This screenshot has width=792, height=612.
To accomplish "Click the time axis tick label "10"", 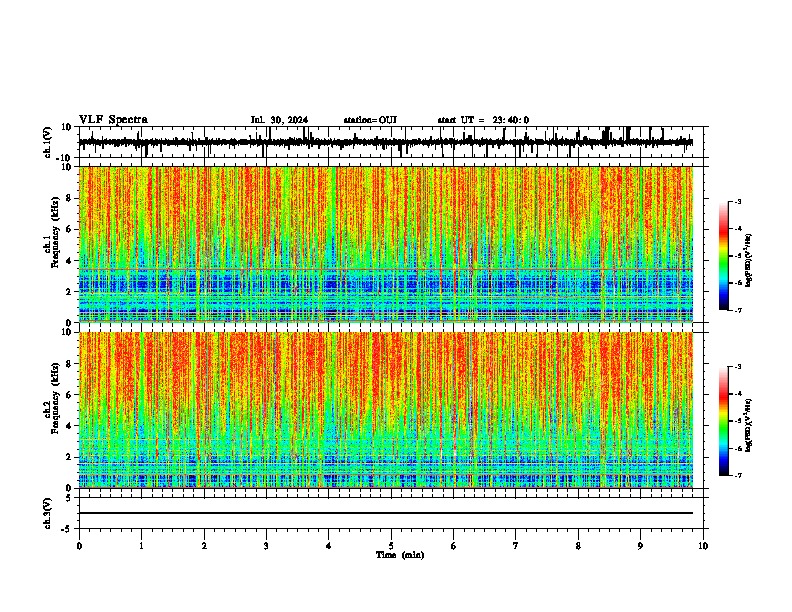I will click(703, 546).
